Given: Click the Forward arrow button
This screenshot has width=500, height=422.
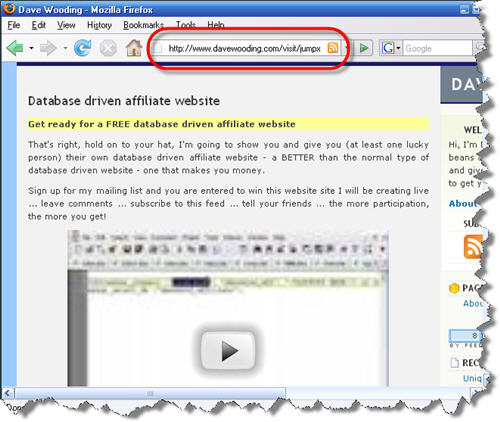Looking at the screenshot, I should tap(48, 48).
